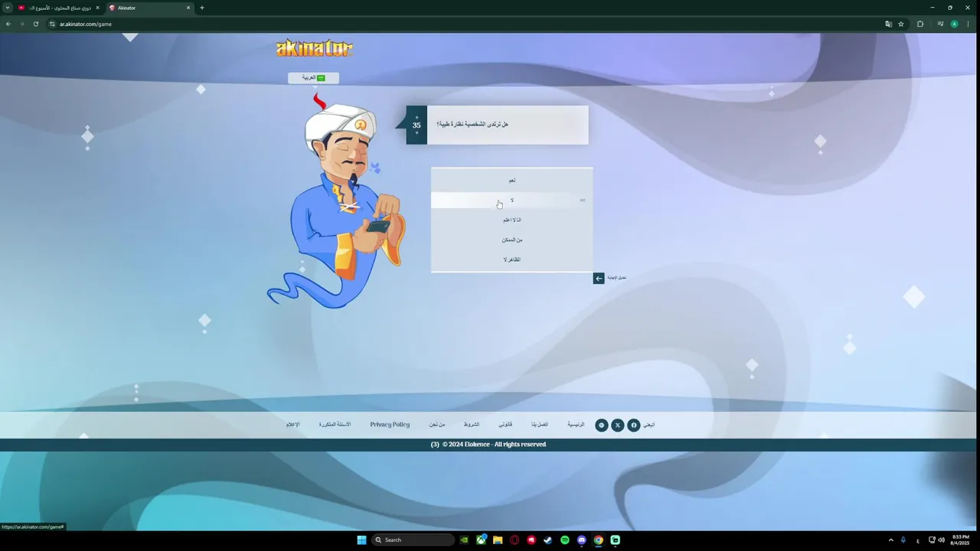Viewport: 980px width, 551px height.
Task: Answer لا (No) to the question
Action: (512, 200)
